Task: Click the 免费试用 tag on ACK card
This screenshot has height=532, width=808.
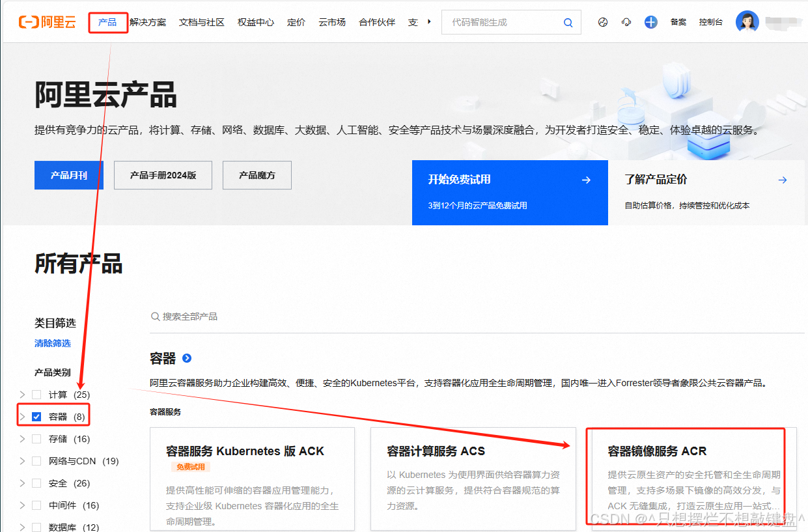Action: (191, 467)
